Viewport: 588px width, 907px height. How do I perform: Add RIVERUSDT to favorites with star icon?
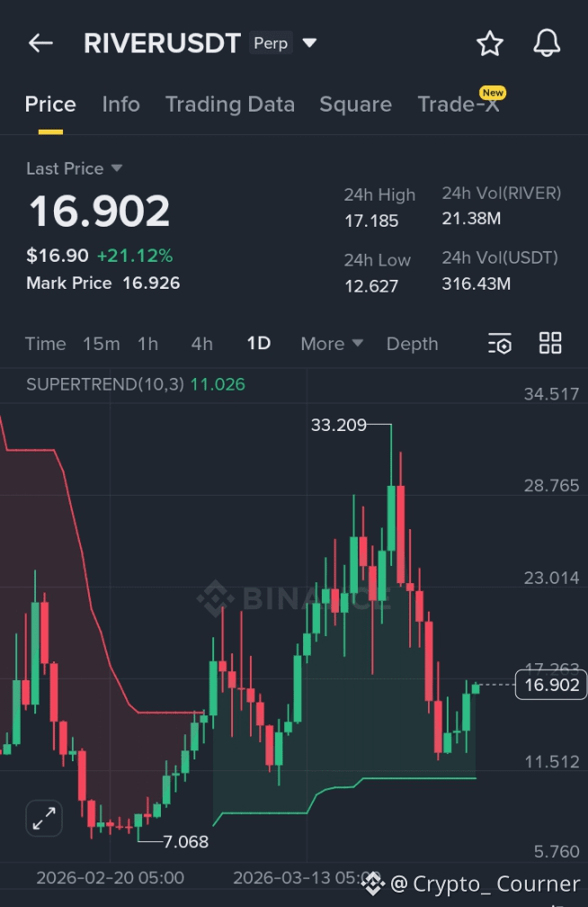490,43
